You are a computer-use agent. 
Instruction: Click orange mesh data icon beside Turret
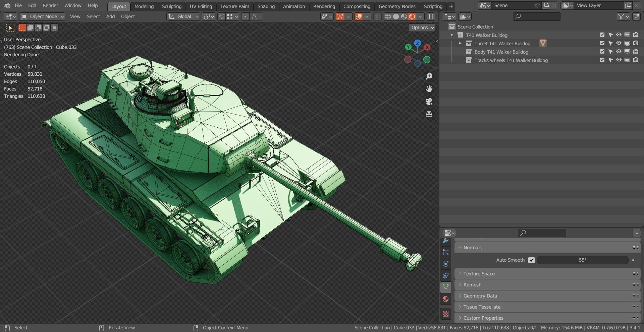click(543, 43)
